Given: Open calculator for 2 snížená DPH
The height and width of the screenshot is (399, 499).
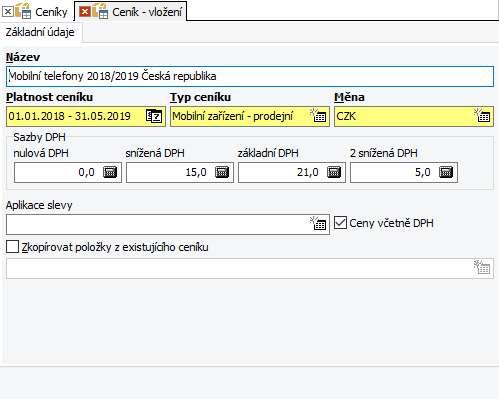Looking at the screenshot, I should [446, 172].
